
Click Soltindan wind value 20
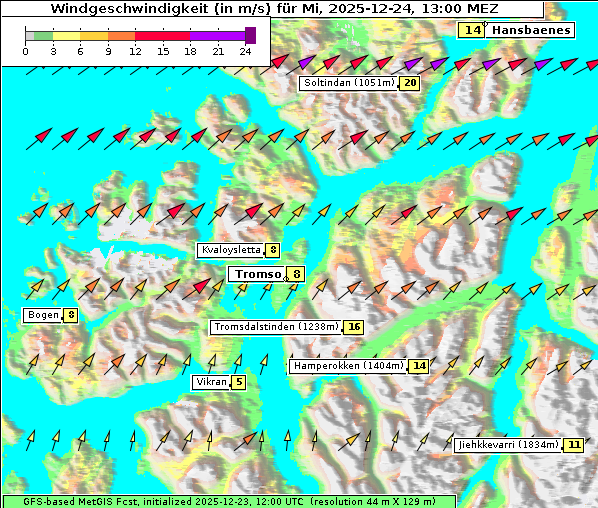[x=410, y=83]
